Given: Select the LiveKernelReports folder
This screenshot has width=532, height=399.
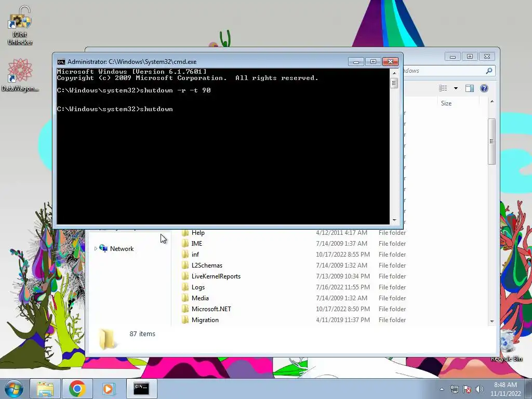Looking at the screenshot, I should [216, 276].
